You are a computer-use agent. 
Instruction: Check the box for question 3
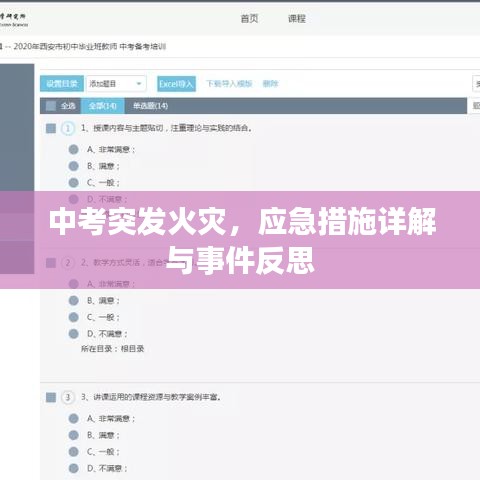[x=51, y=397]
